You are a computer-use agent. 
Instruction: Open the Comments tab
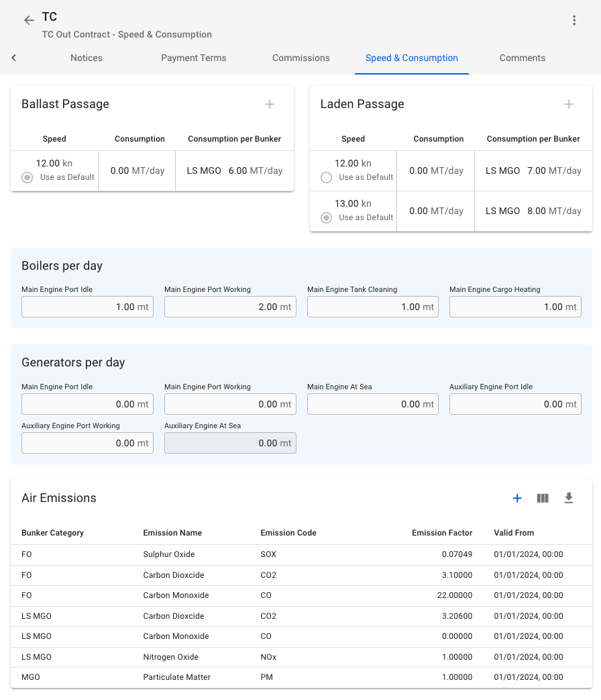522,58
